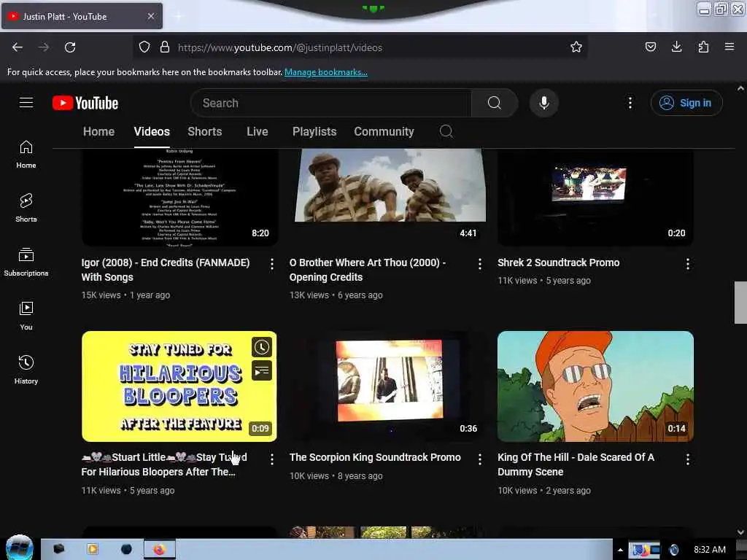The width and height of the screenshot is (747, 560).
Task: Play the Stay Tuned Hilarious Bloopers thumbnail
Action: click(x=179, y=386)
